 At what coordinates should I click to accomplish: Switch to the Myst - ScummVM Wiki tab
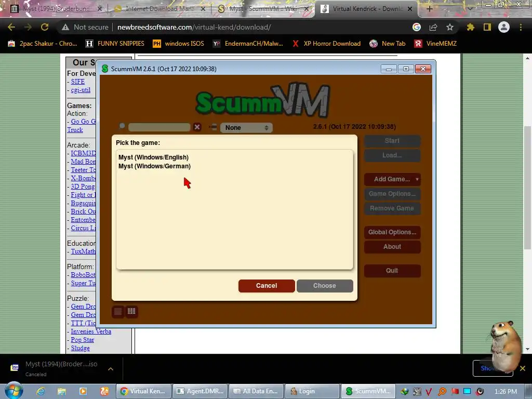(x=263, y=9)
